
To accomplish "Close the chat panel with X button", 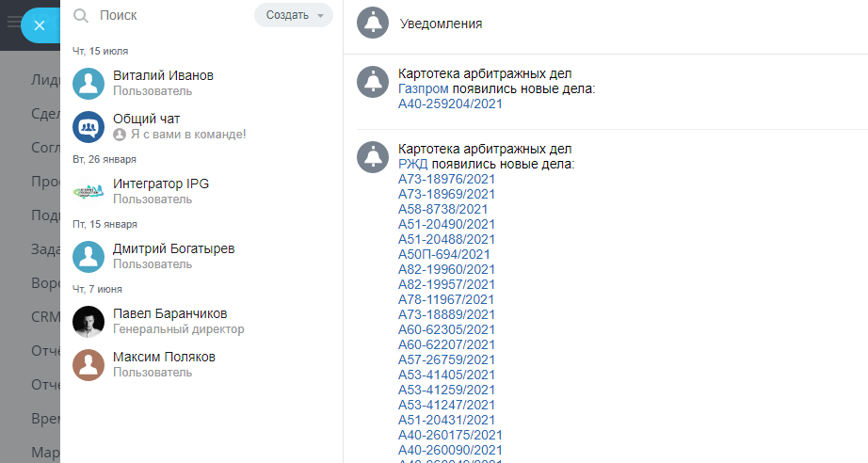I will pos(39,25).
